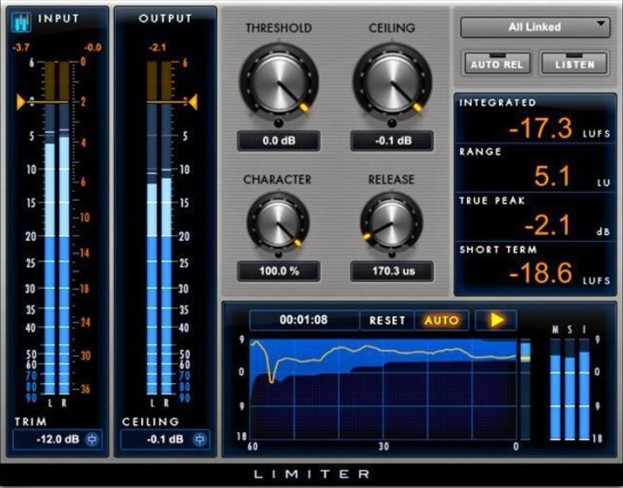Open the All Linked dropdown
Image resolution: width=623 pixels, height=488 pixels.
pyautogui.click(x=535, y=27)
